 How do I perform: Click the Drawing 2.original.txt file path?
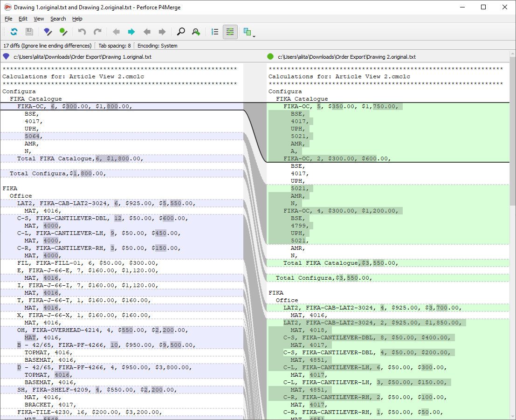coord(347,57)
